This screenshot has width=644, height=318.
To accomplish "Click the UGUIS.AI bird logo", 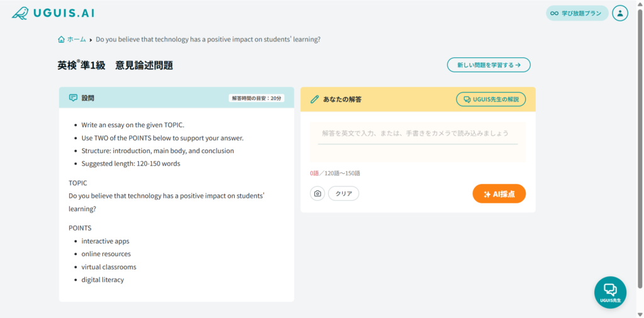I will pos(20,13).
